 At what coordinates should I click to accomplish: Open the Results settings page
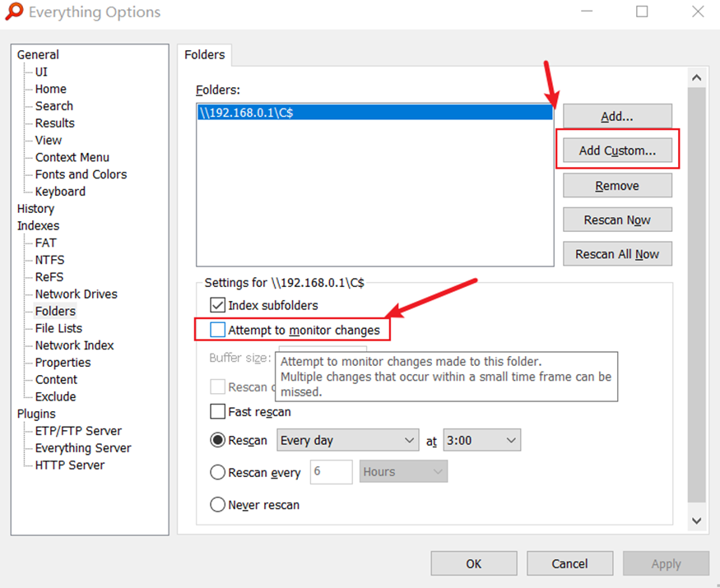point(54,123)
